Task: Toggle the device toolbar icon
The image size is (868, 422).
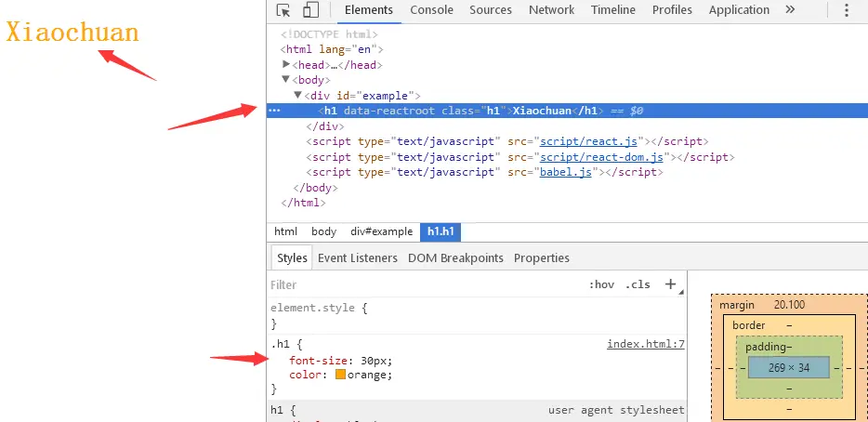Action: pos(310,10)
